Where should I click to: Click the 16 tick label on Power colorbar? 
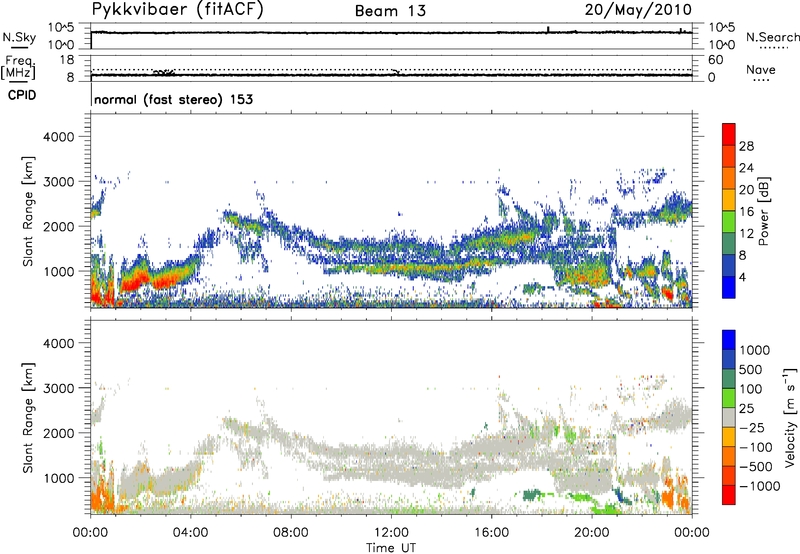click(x=746, y=212)
